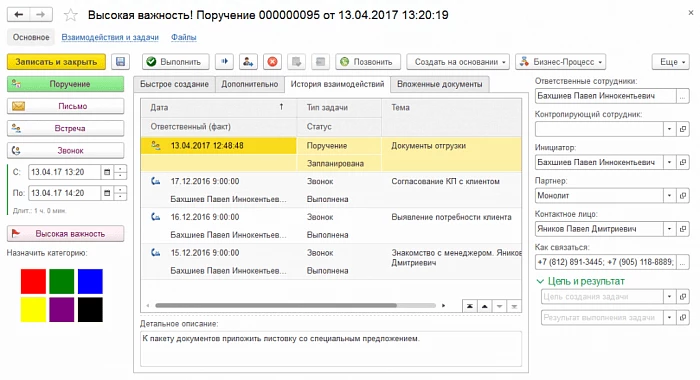
Task: Click ellipsis next to Как связаться
Action: tap(683, 262)
